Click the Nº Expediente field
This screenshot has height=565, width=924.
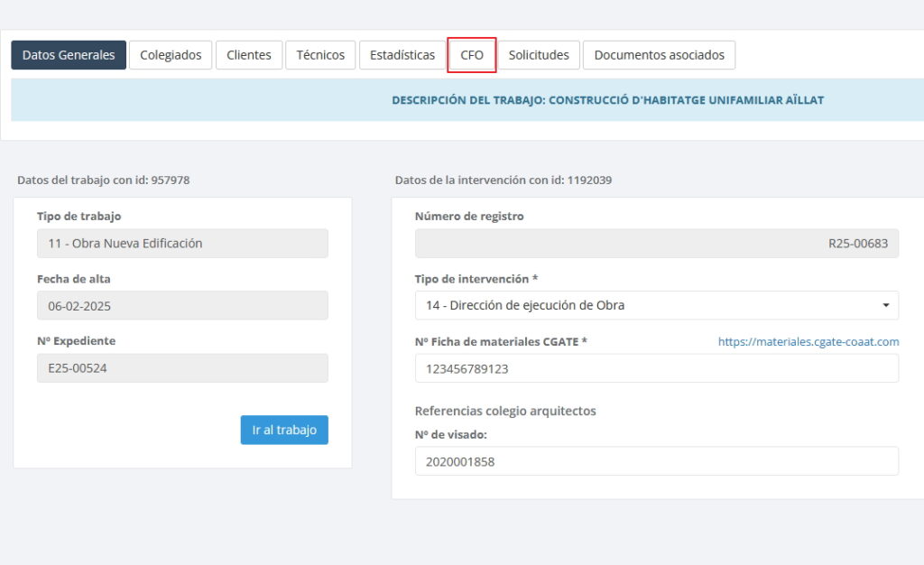[182, 367]
